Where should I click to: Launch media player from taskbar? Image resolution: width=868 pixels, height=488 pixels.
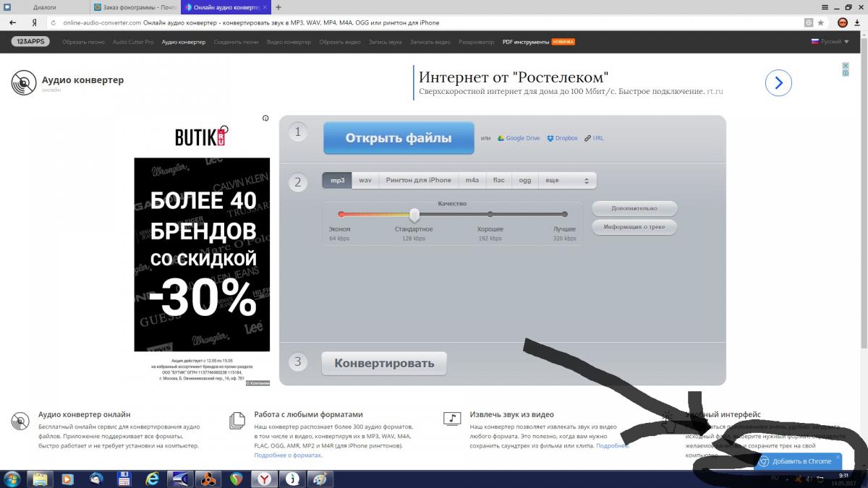(x=67, y=479)
